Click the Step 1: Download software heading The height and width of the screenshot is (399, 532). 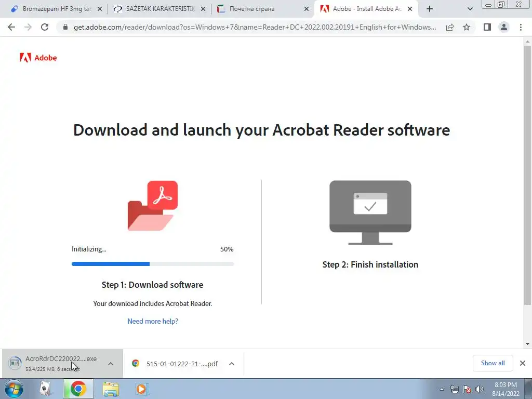click(x=153, y=285)
